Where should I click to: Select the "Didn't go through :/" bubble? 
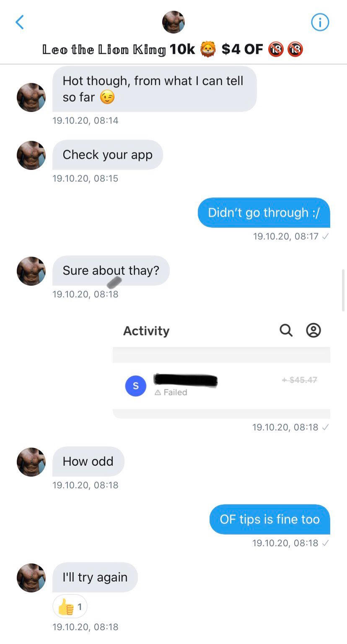point(264,213)
